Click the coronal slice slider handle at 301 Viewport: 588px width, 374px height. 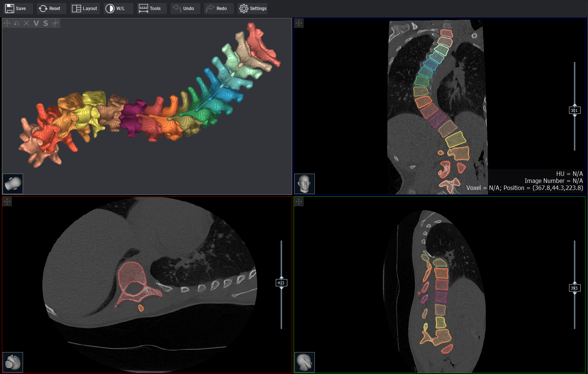coord(574,110)
